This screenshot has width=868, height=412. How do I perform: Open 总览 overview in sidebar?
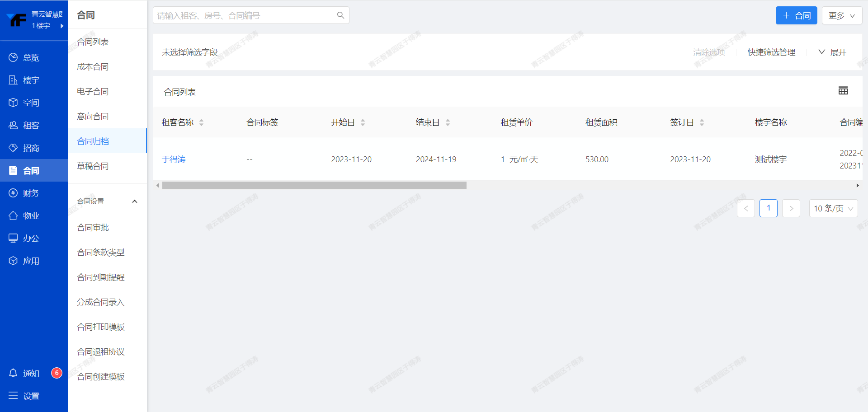31,57
